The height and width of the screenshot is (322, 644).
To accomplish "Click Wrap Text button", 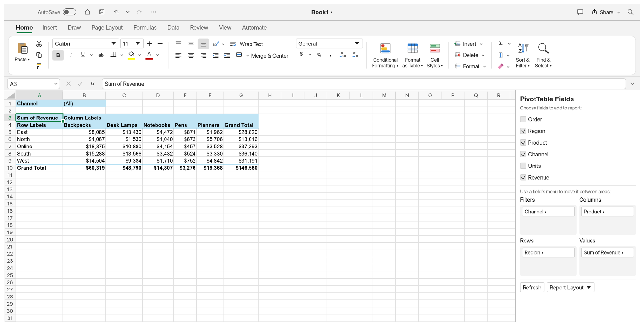I will point(247,44).
